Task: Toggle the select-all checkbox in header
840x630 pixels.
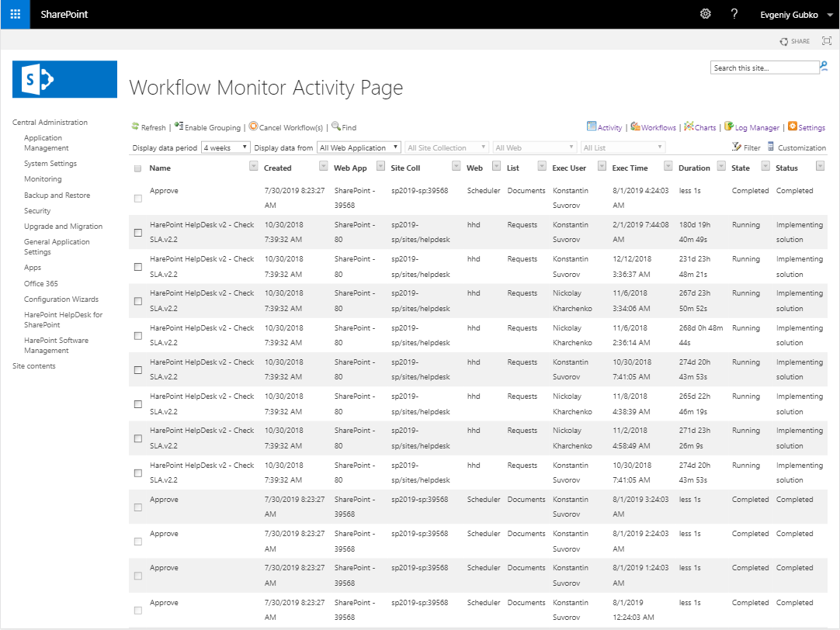Action: (x=138, y=168)
